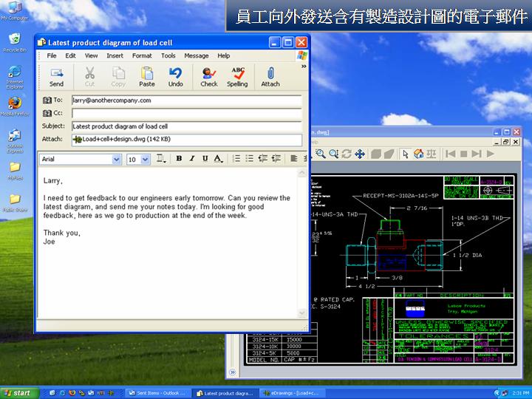Click Latest product diagram taskbar button
This screenshot has width=532, height=399.
[225, 393]
